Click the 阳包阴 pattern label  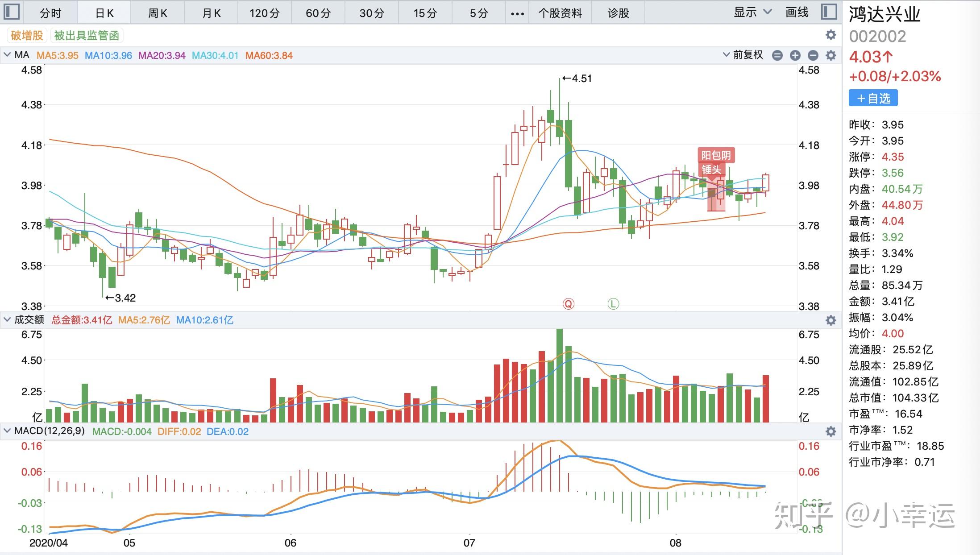(716, 155)
